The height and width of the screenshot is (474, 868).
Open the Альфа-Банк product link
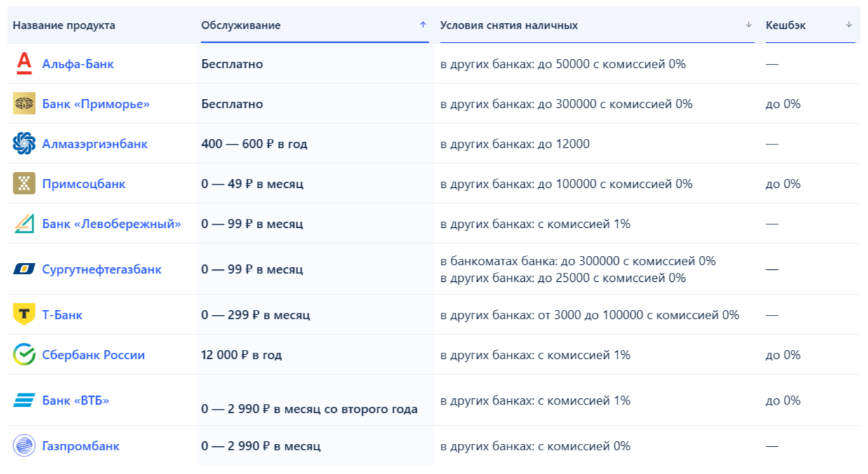(78, 64)
